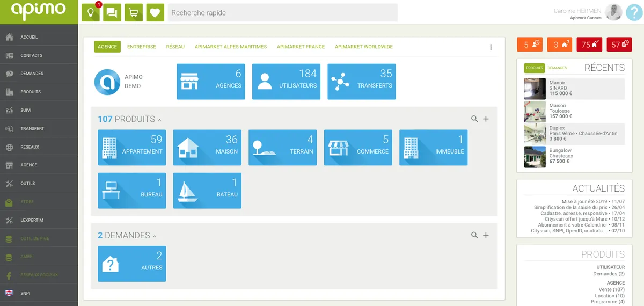
Task: Select Demandes tab in Récents panel
Action: point(557,68)
